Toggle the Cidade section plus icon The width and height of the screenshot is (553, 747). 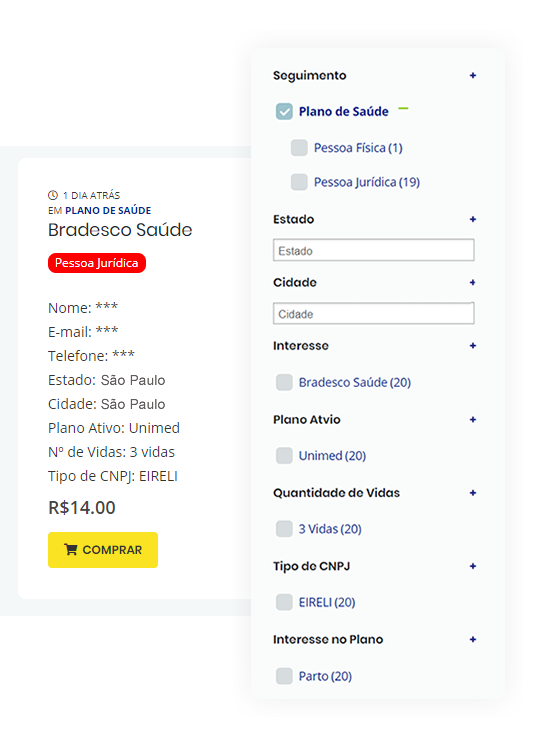tap(473, 283)
